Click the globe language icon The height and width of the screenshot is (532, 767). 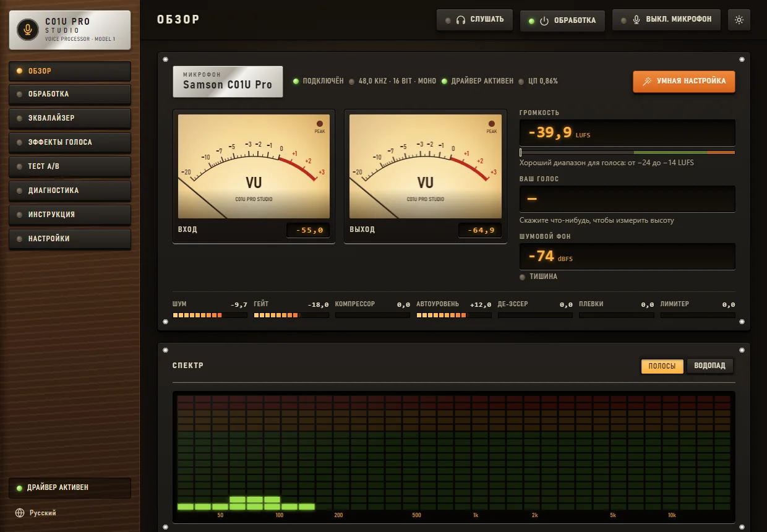(20, 513)
